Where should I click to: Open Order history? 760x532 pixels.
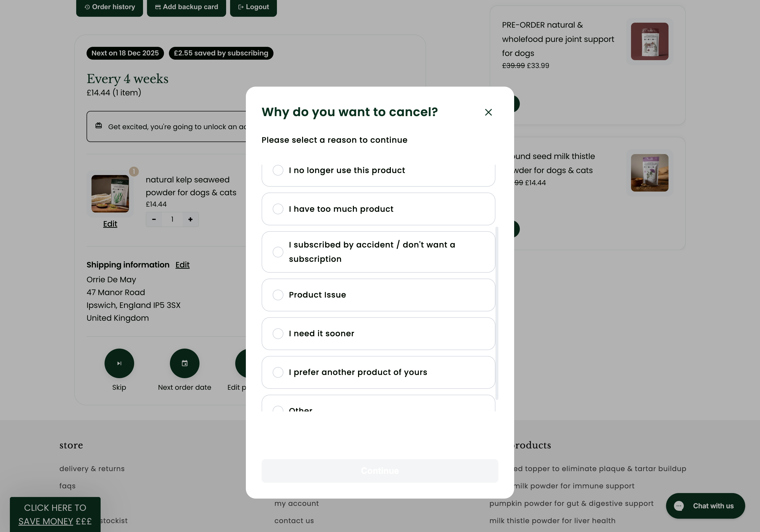pos(109,7)
